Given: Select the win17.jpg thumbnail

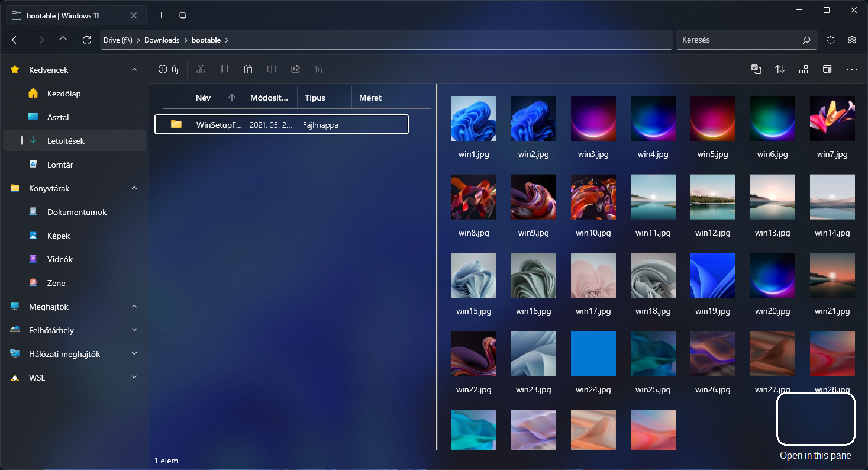Looking at the screenshot, I should click(593, 275).
